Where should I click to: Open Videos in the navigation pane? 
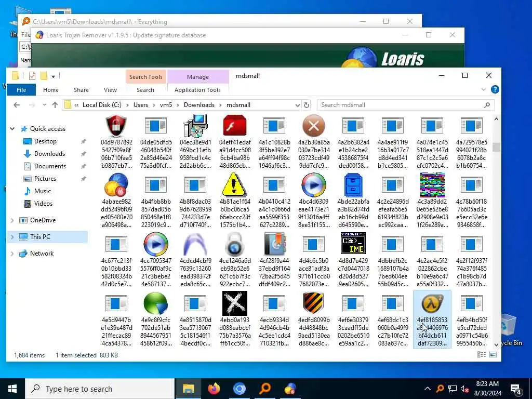click(43, 204)
